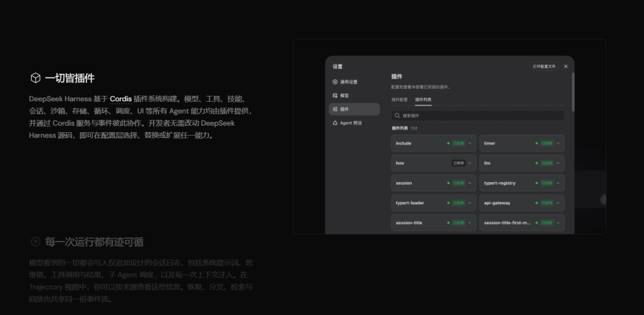The image size is (644, 315).
Task: Click the 模型 database icon in settings sidebar
Action: tap(335, 95)
